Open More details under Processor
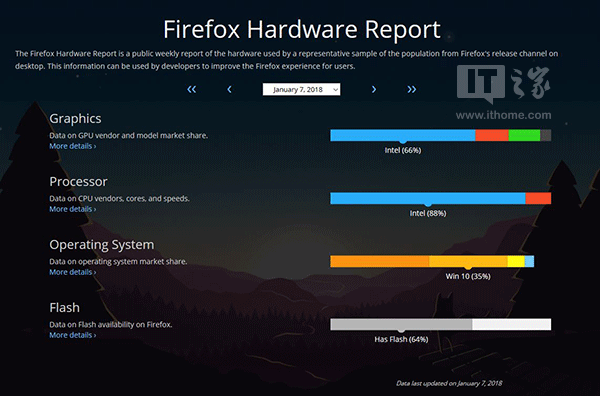The image size is (600, 396). click(73, 209)
